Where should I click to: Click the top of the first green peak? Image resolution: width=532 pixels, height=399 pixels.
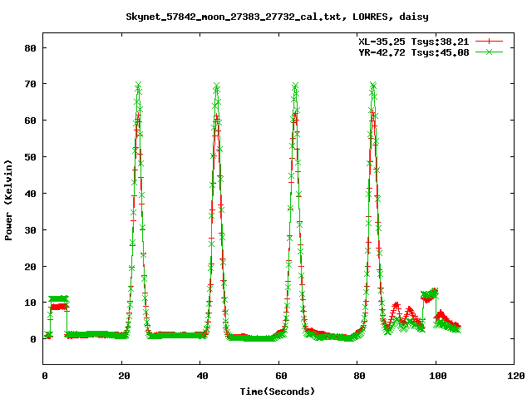(138, 85)
